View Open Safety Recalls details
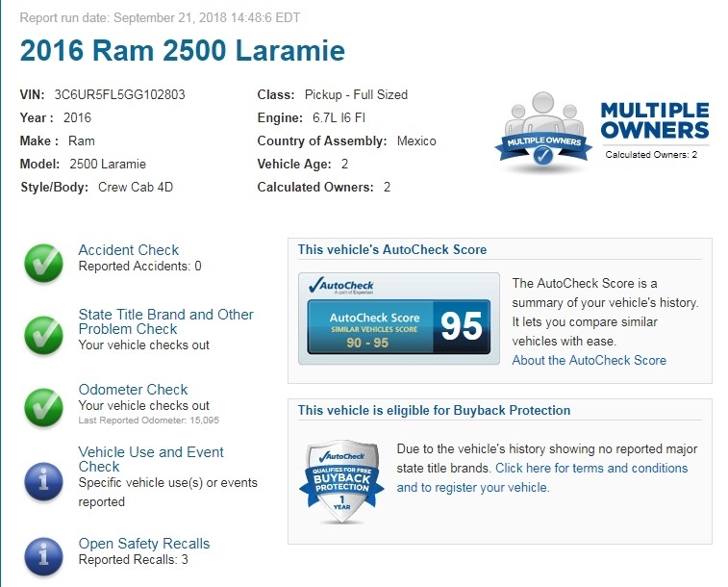728x587 pixels. 143,544
